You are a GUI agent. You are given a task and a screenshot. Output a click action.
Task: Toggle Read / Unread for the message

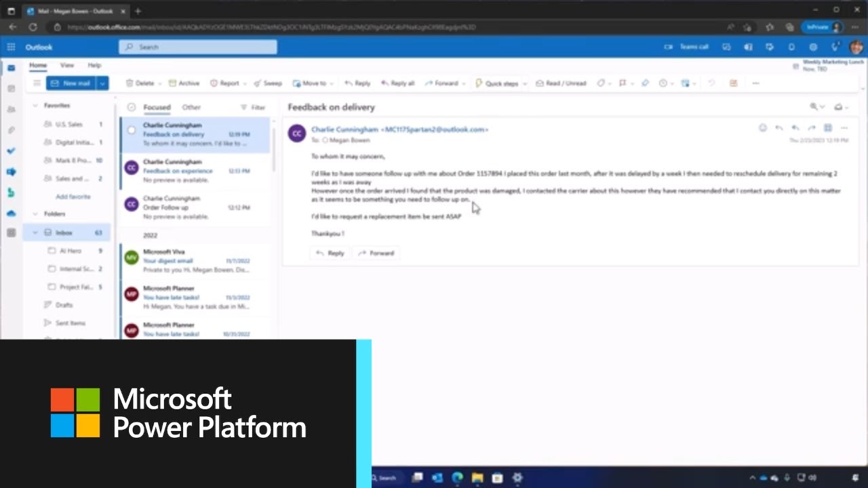click(x=561, y=83)
